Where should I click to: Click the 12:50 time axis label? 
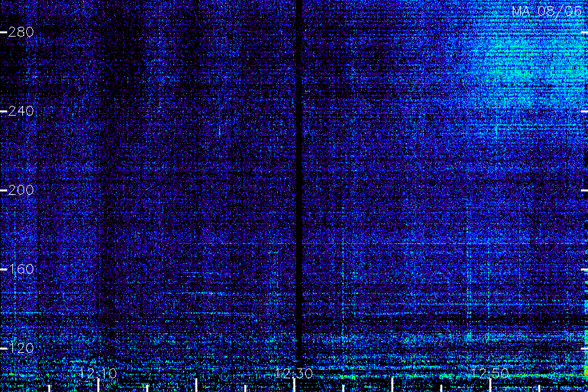(490, 373)
